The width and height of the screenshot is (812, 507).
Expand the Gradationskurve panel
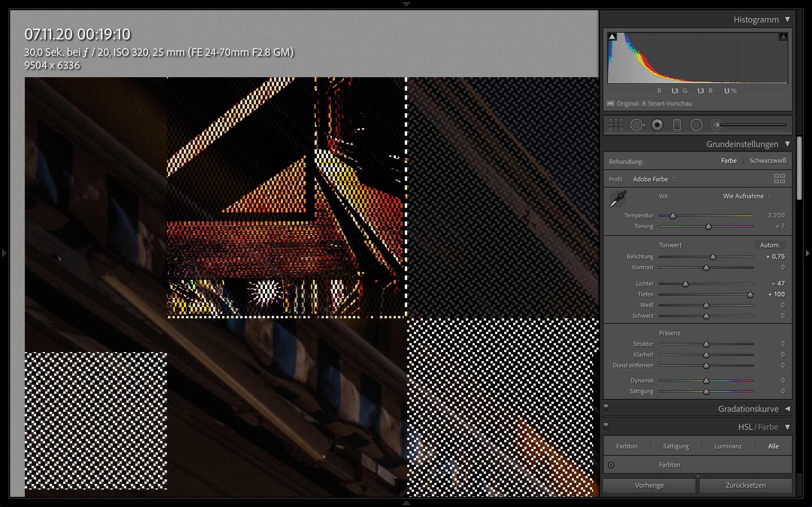[787, 409]
